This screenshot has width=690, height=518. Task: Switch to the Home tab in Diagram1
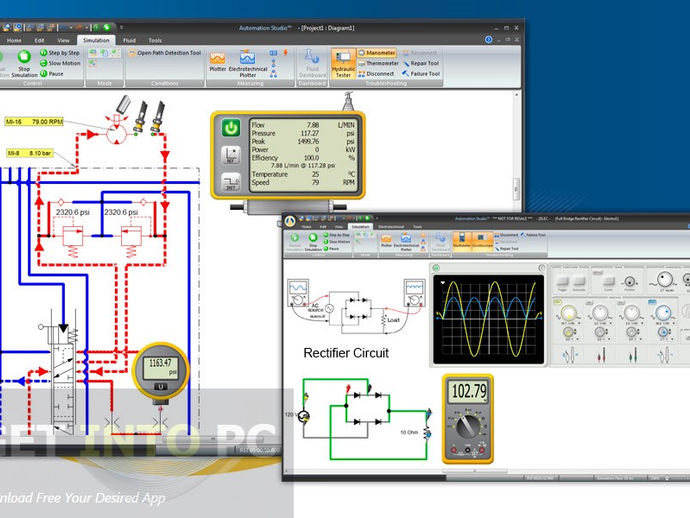point(14,40)
